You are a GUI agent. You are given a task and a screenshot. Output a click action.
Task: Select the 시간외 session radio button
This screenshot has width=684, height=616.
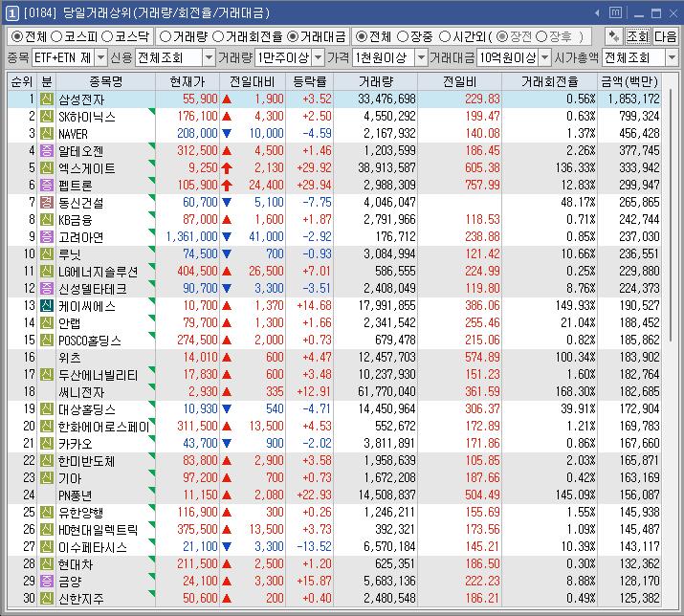[x=445, y=36]
